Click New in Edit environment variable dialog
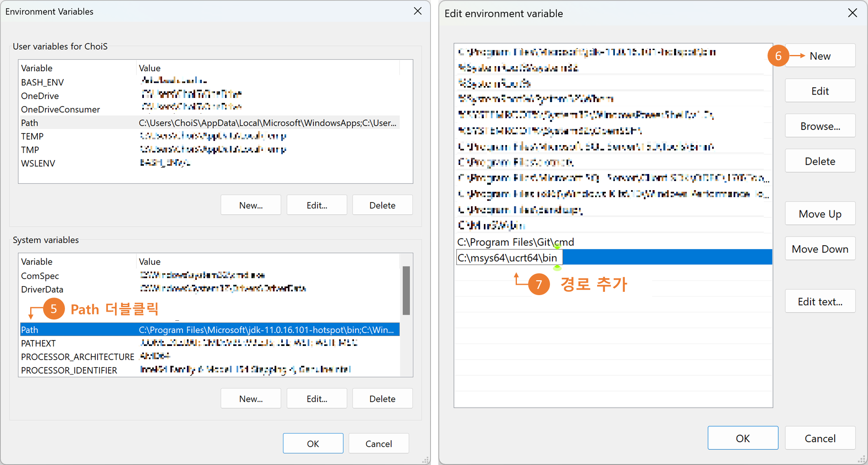868x465 pixels. point(820,56)
